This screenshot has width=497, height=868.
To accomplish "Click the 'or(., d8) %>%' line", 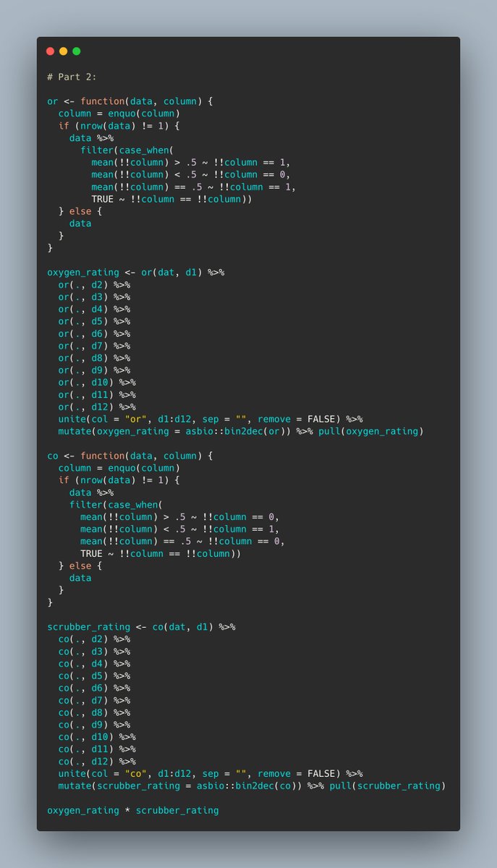I will pos(94,358).
